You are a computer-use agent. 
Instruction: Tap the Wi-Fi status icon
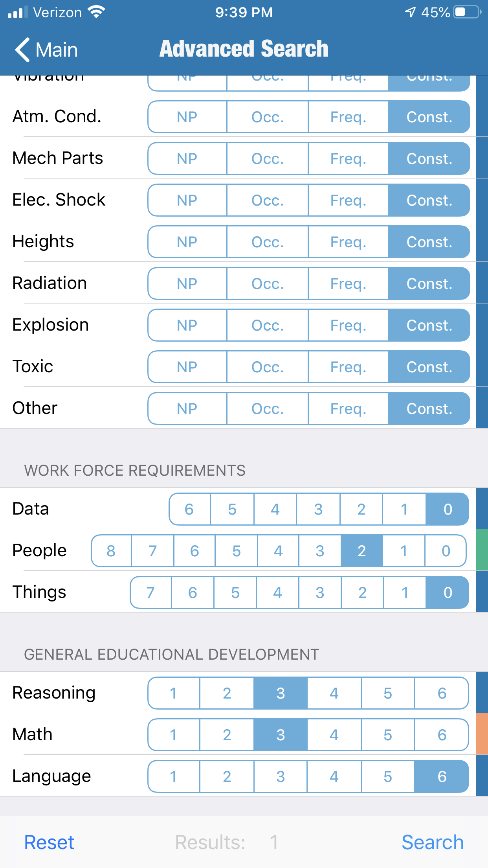click(96, 12)
